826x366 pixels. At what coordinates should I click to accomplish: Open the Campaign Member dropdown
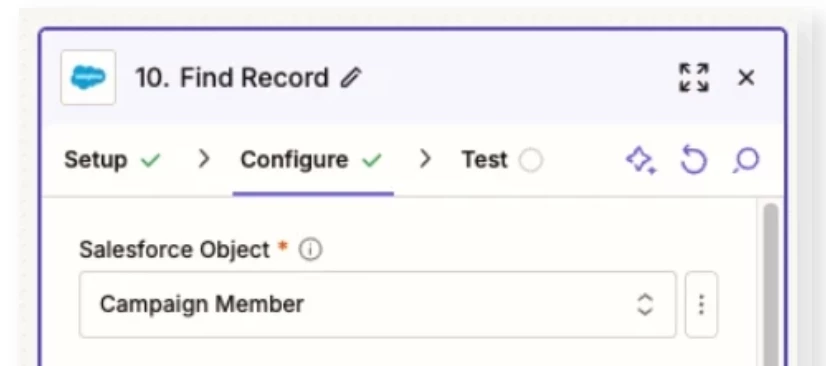coord(377,304)
